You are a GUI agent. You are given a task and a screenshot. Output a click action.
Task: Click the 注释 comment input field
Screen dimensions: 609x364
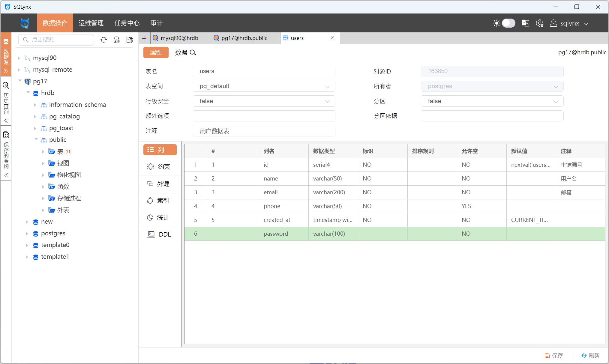[x=264, y=131]
